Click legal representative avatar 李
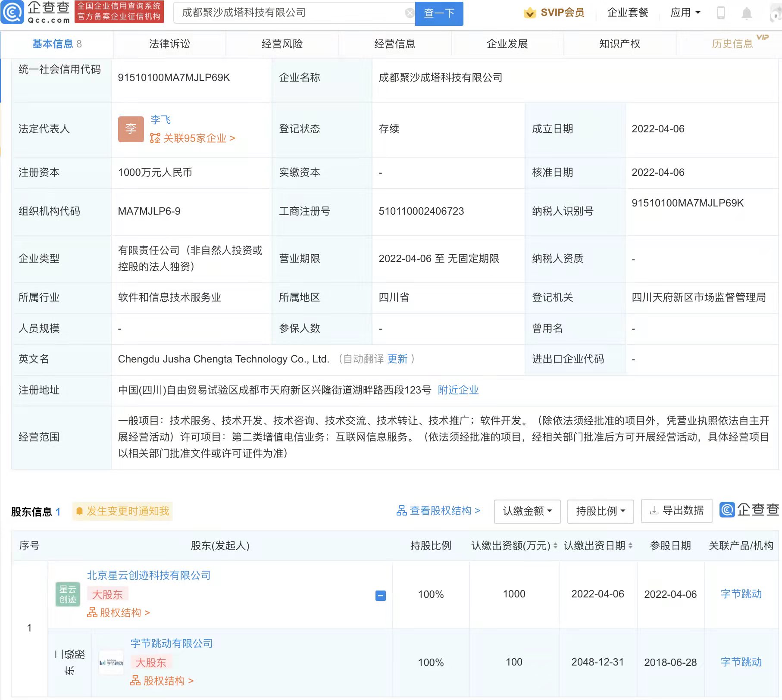This screenshot has height=700, width=782. point(131,129)
